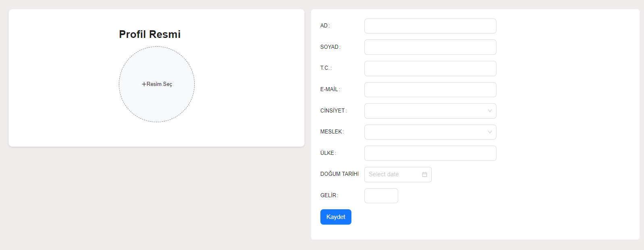Click the Kaydet button

click(336, 217)
